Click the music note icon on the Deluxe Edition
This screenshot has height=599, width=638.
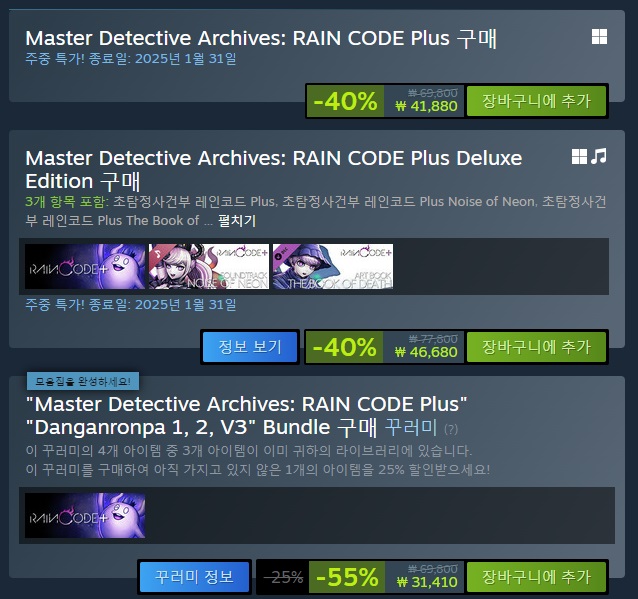tap(599, 156)
